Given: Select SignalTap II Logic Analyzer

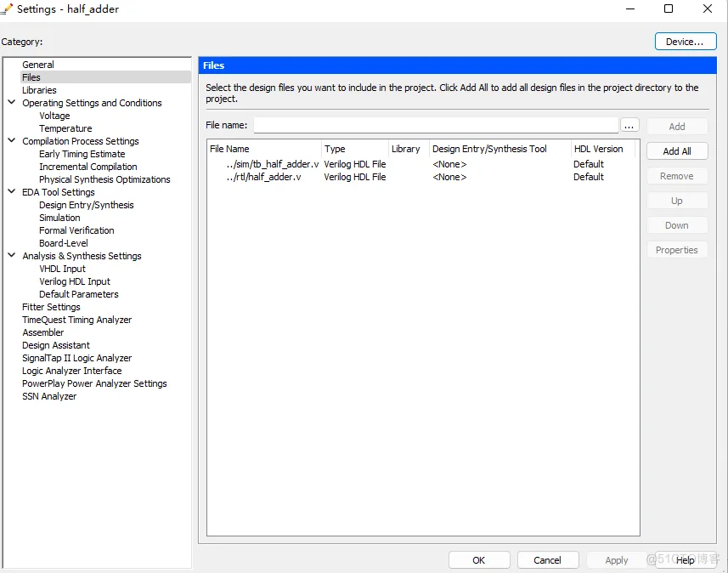Looking at the screenshot, I should point(77,358).
